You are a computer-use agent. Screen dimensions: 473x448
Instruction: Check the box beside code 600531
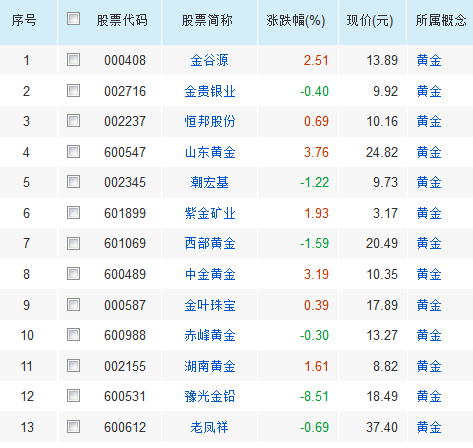pos(73,396)
